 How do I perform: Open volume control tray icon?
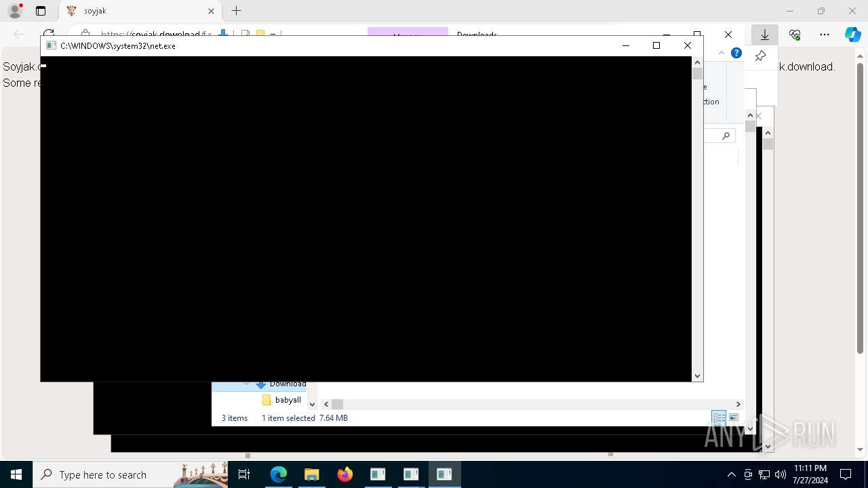pyautogui.click(x=780, y=474)
